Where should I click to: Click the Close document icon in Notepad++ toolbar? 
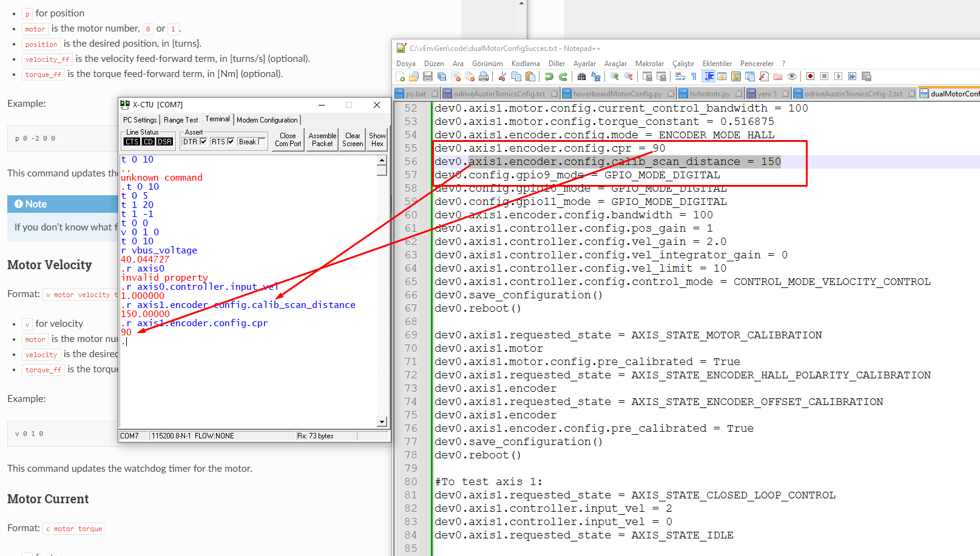coord(455,76)
